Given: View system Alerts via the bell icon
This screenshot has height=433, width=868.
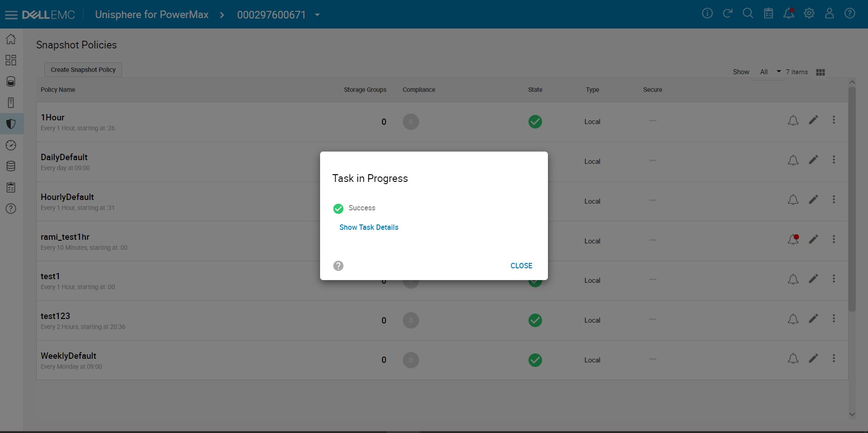Looking at the screenshot, I should pos(788,14).
